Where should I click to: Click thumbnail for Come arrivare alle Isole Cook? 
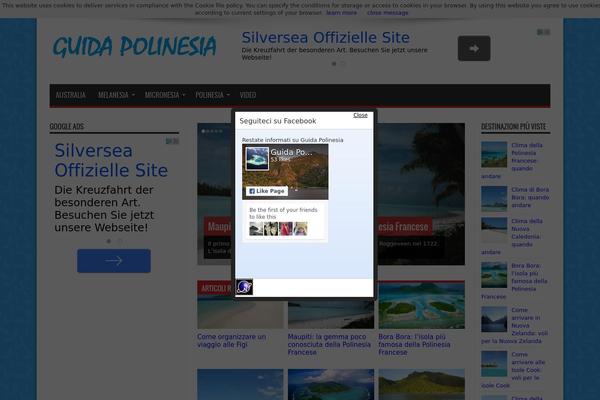(494, 363)
